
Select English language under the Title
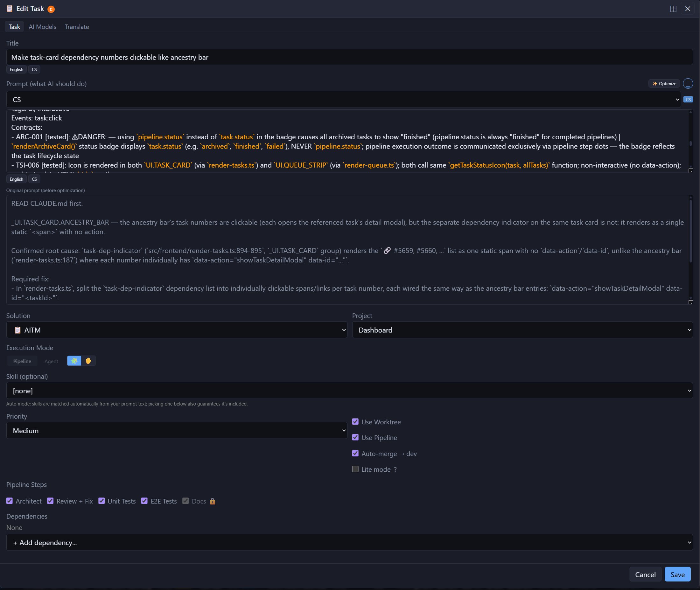click(17, 70)
